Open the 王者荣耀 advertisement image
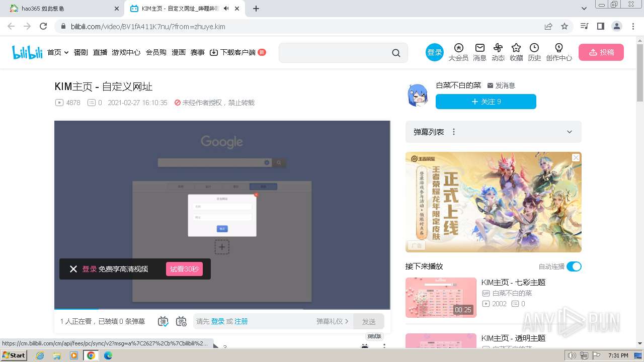644x362 pixels. pyautogui.click(x=494, y=202)
